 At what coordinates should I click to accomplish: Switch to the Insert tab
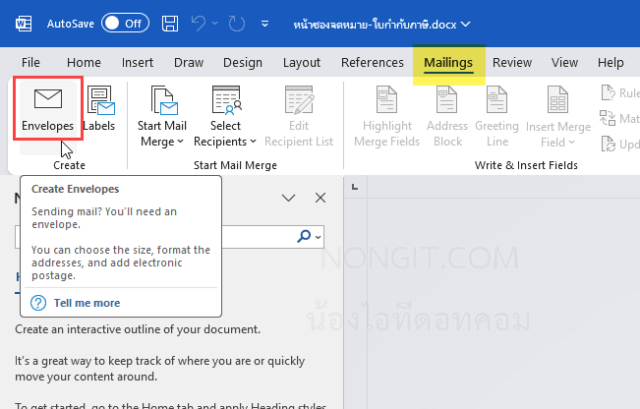click(x=138, y=62)
